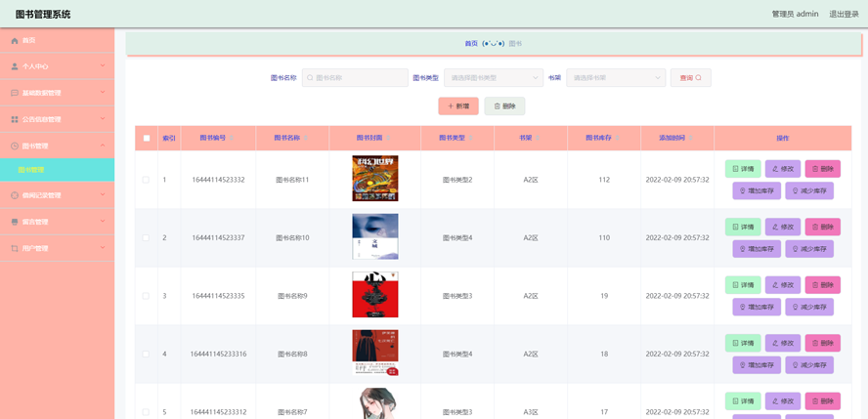Check the checkbox for row 图书名称8

[146, 354]
